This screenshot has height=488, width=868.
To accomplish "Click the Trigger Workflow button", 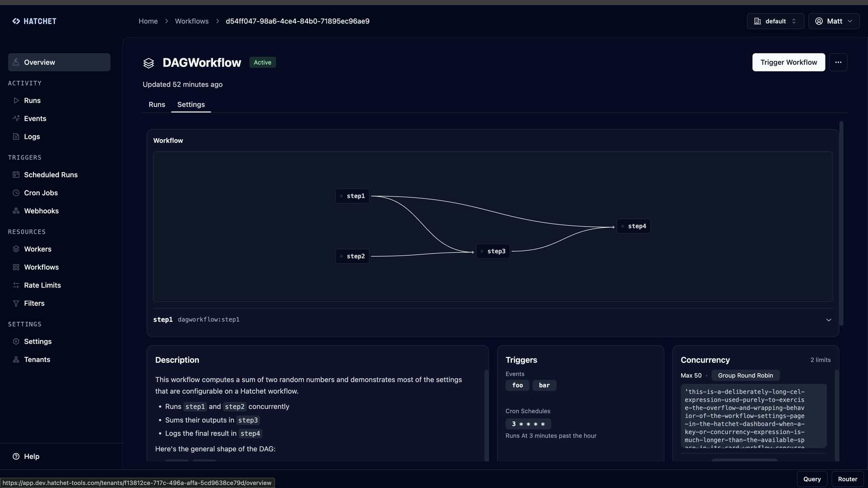I will (788, 62).
